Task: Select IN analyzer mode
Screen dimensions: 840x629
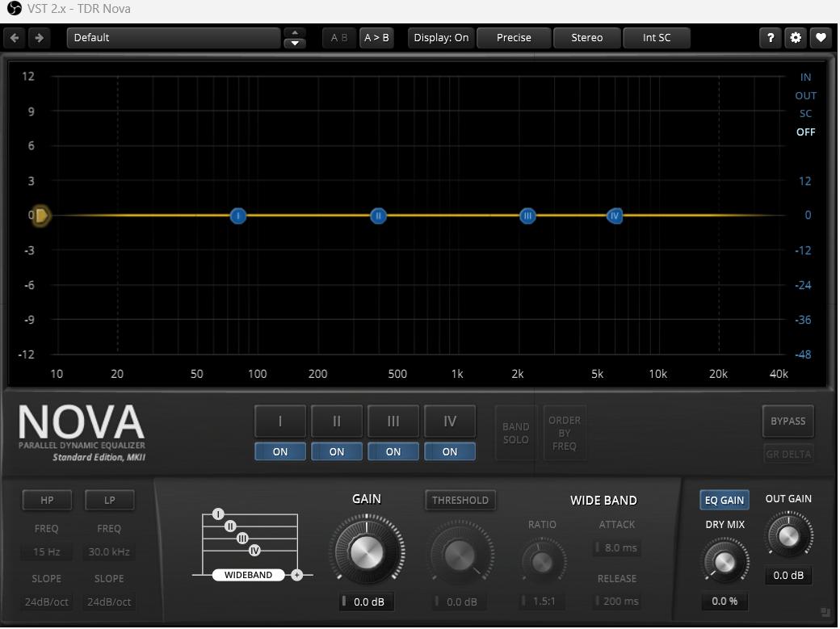Action: click(805, 78)
